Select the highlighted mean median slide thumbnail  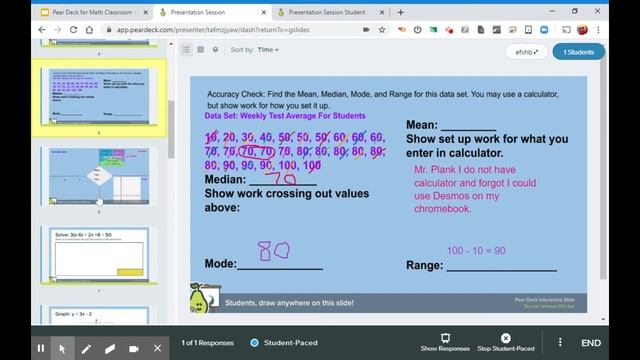click(99, 96)
